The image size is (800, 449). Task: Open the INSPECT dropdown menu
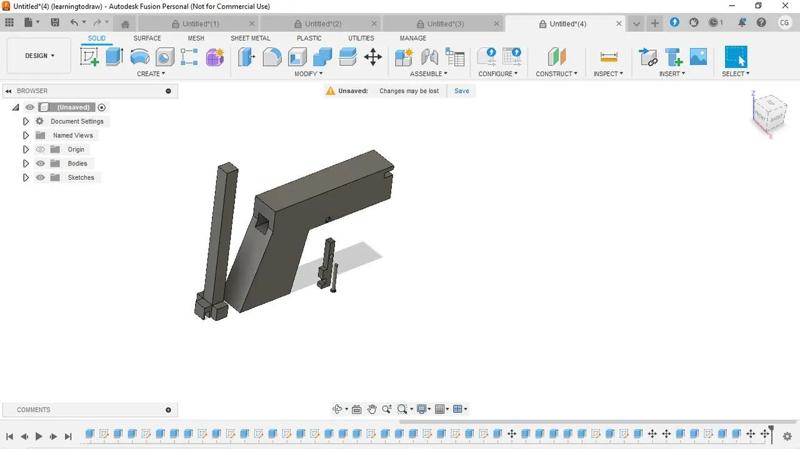pos(608,74)
